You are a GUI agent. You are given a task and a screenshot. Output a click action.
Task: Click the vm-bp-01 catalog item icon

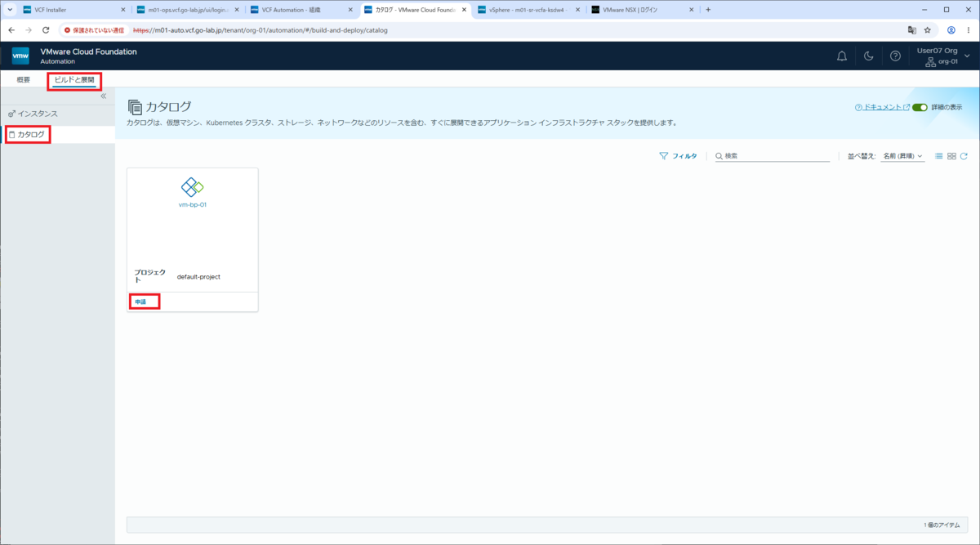tap(193, 187)
